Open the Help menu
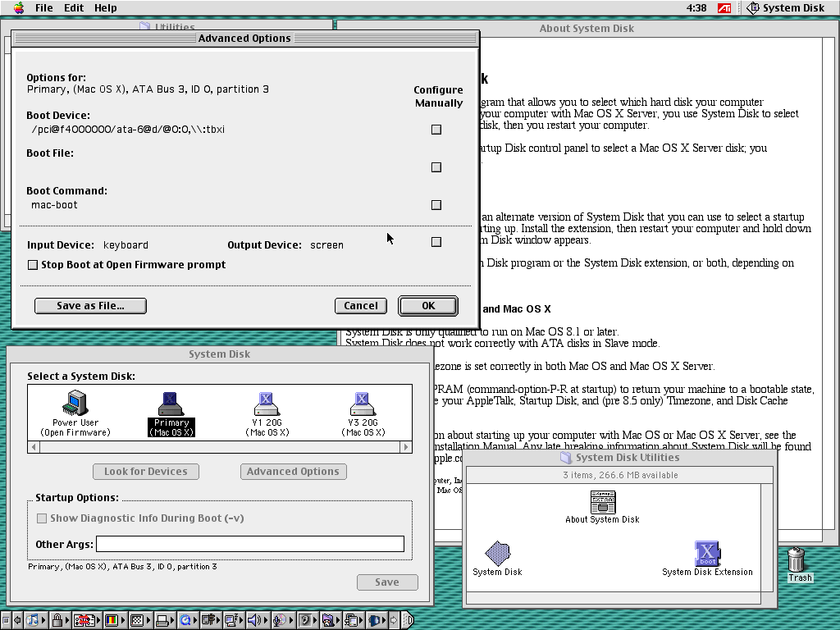 coord(106,8)
